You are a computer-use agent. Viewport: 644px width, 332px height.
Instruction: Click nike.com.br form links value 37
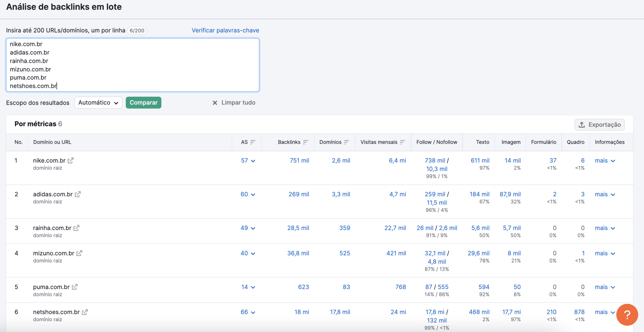click(x=553, y=161)
